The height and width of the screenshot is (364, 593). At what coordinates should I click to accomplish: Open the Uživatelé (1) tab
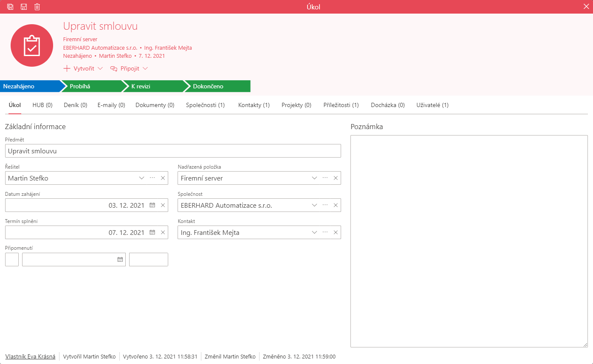click(432, 105)
